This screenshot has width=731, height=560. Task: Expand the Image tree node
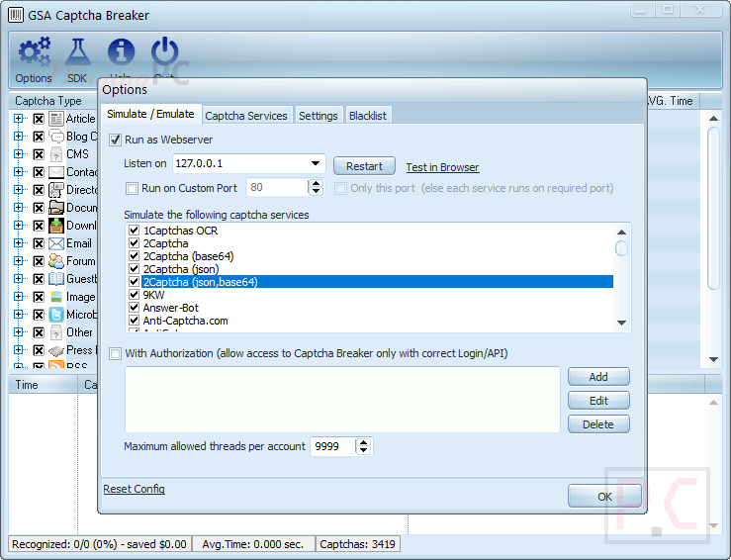[18, 296]
